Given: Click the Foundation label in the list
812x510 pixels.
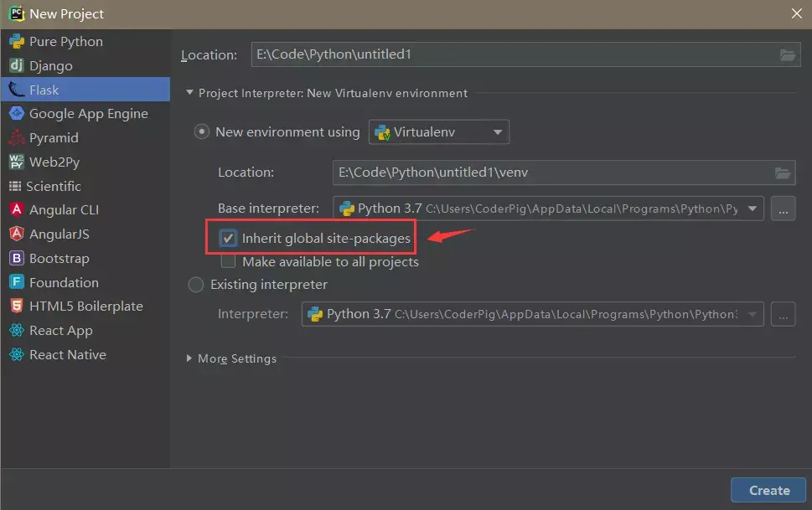Looking at the screenshot, I should (65, 282).
